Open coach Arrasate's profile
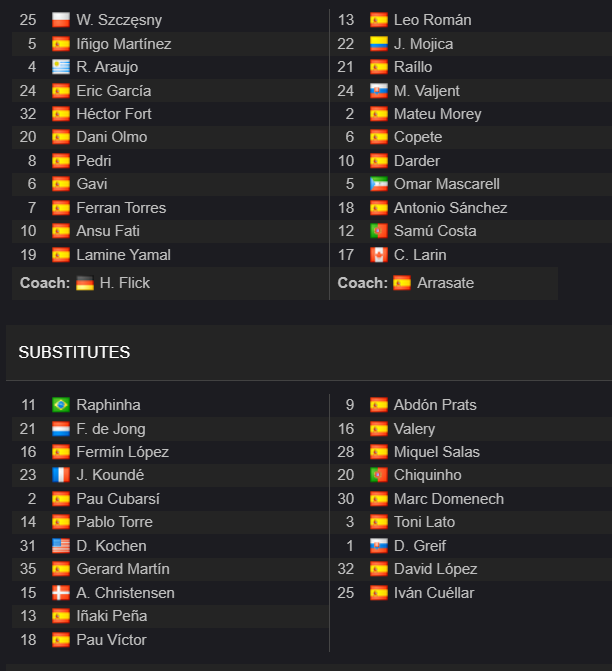The height and width of the screenshot is (671, 612). click(446, 283)
